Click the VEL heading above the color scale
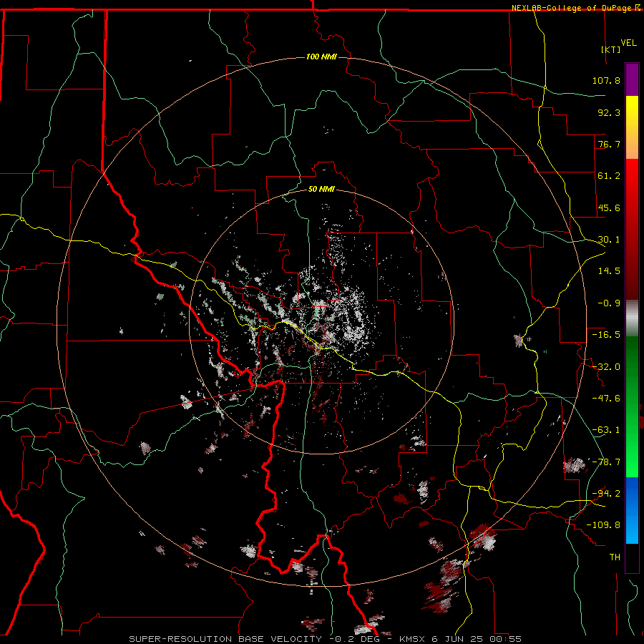Viewport: 644px width, 644px height. tap(629, 43)
